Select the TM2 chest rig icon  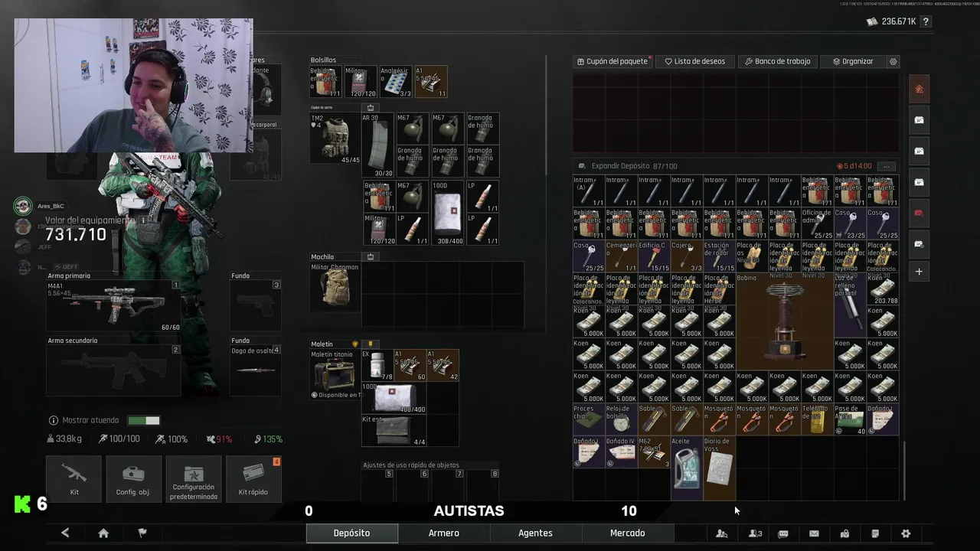335,139
